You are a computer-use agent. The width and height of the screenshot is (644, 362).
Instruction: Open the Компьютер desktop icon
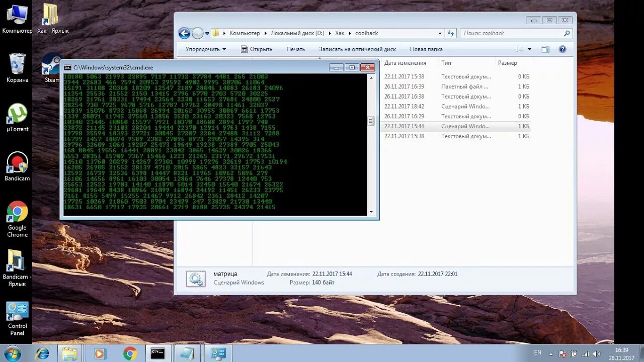(17, 19)
